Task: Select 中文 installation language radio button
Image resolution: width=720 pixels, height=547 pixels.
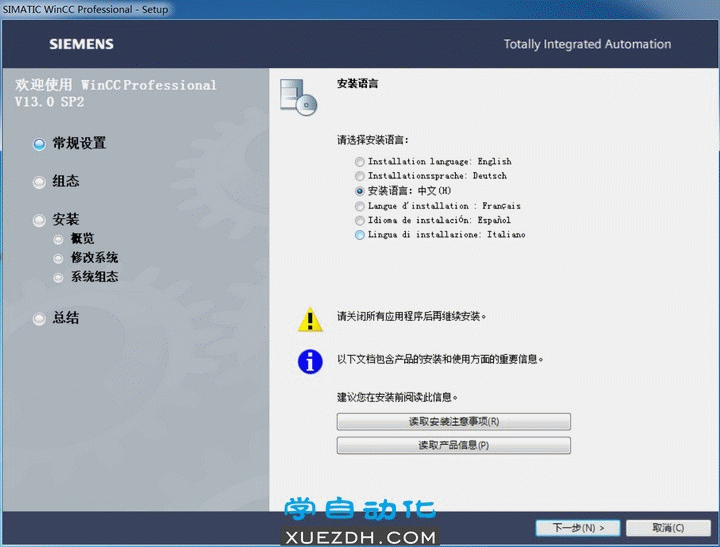Action: click(360, 191)
